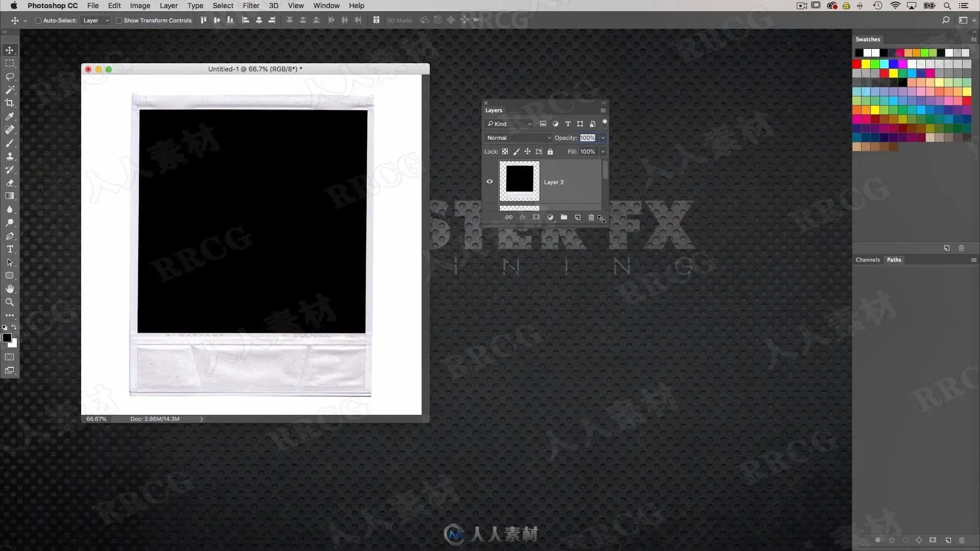Viewport: 980px width, 551px height.
Task: Select the Magic Wand tool
Action: (10, 90)
